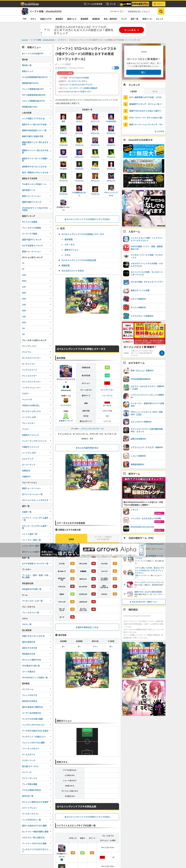Expand the Tier表ランキング作成ツール sidebar entry
Screen dimensions: 186x868
37,184
